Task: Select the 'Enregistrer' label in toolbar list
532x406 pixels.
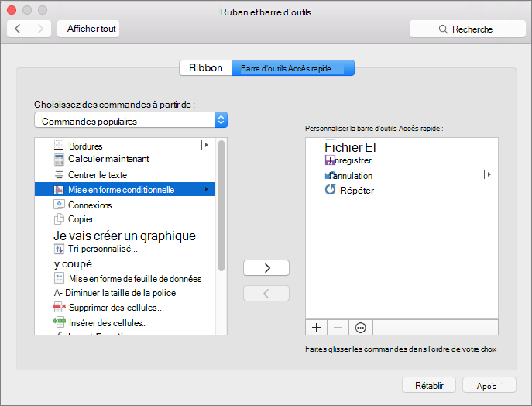Action: pyautogui.click(x=351, y=160)
